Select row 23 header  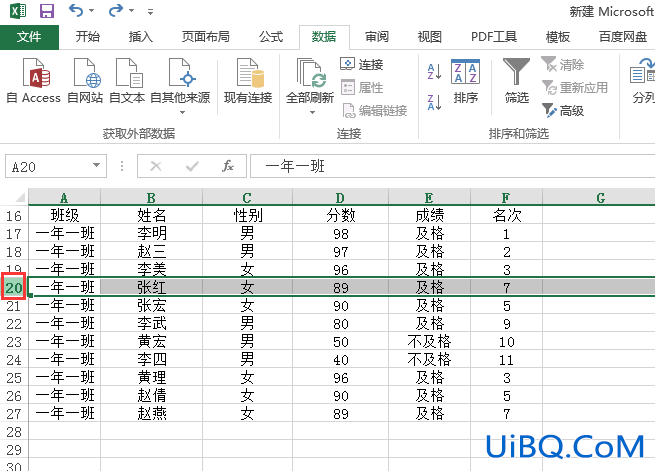coord(14,342)
